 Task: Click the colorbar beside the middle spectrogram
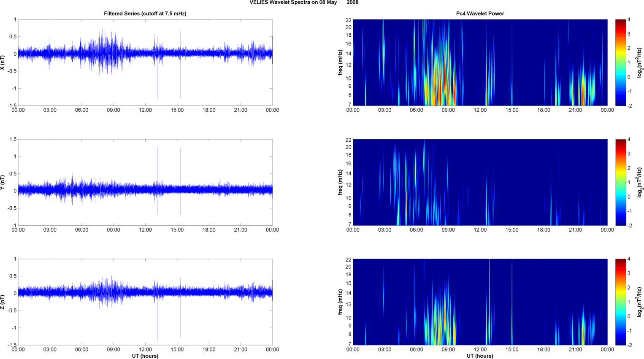coord(620,182)
